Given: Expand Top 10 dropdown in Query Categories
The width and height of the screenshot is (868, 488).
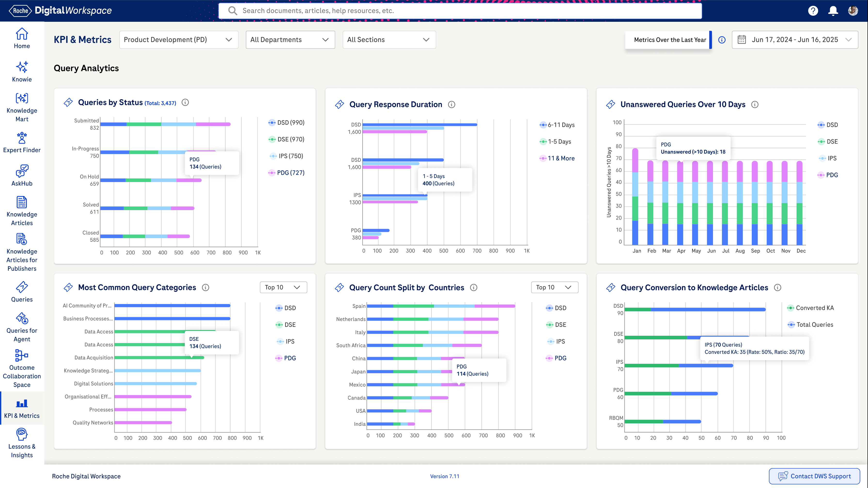Looking at the screenshot, I should [283, 287].
